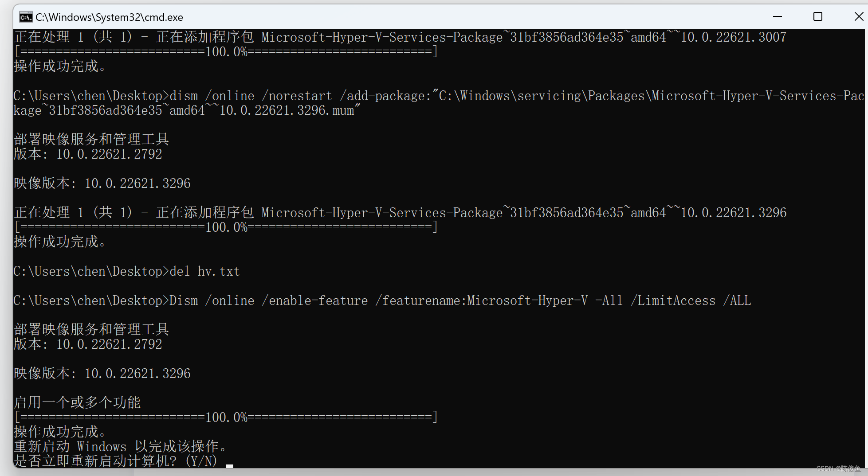The height and width of the screenshot is (476, 868).
Task: Click the cmd.exe icon in title bar
Action: tap(26, 17)
